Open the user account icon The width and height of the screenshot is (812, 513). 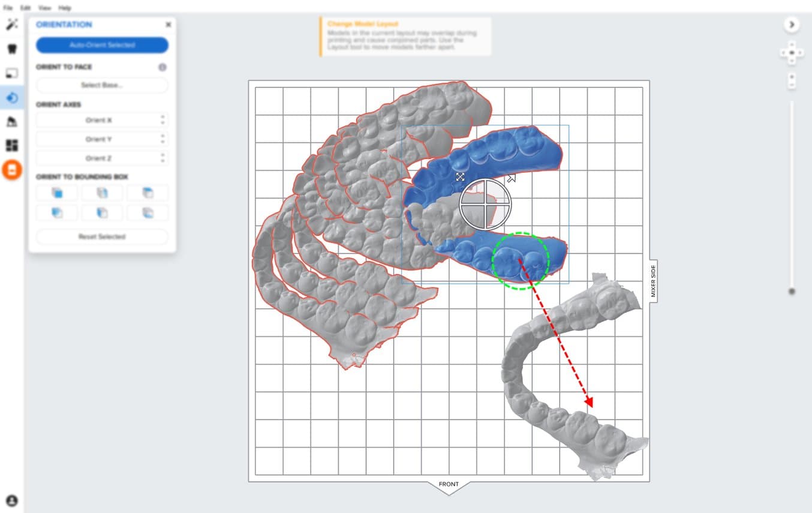[12, 501]
